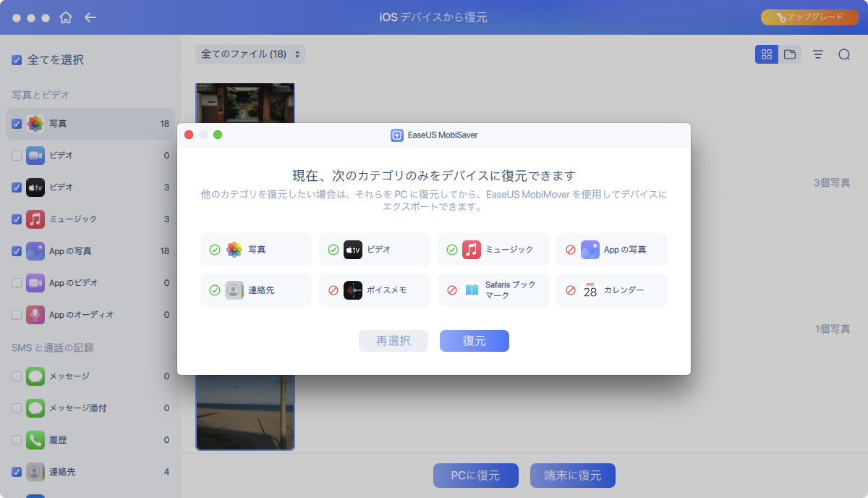Check the メッセージ checkbox

tap(17, 376)
